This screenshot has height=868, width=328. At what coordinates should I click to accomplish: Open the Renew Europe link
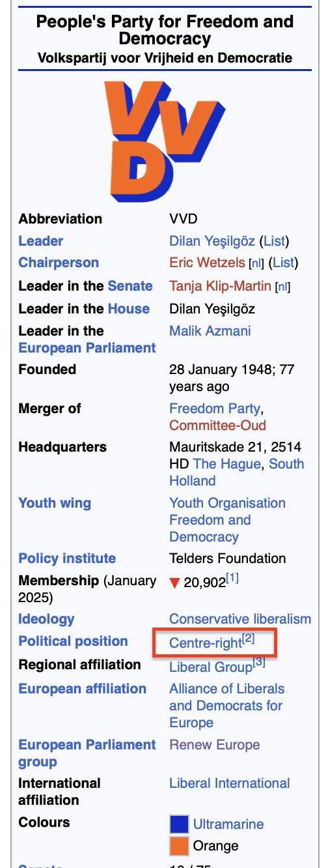click(x=215, y=745)
